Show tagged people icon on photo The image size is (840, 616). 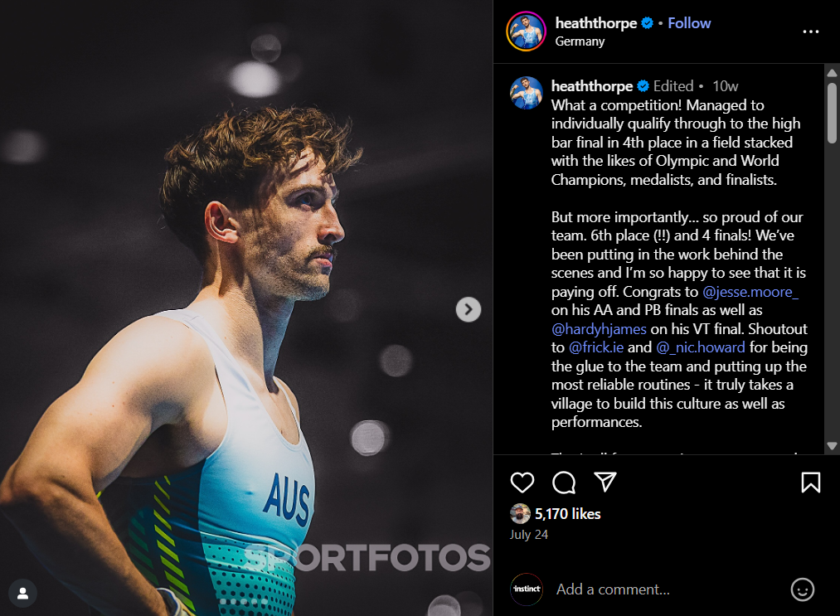[x=22, y=593]
